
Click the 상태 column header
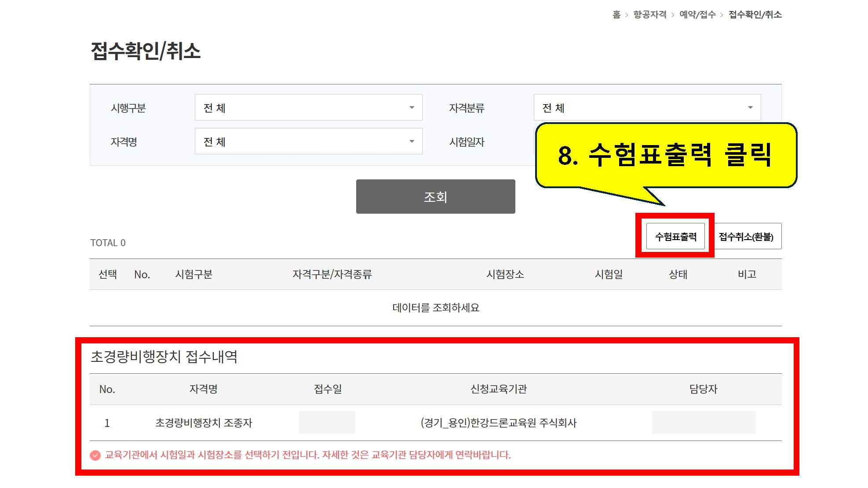click(678, 274)
